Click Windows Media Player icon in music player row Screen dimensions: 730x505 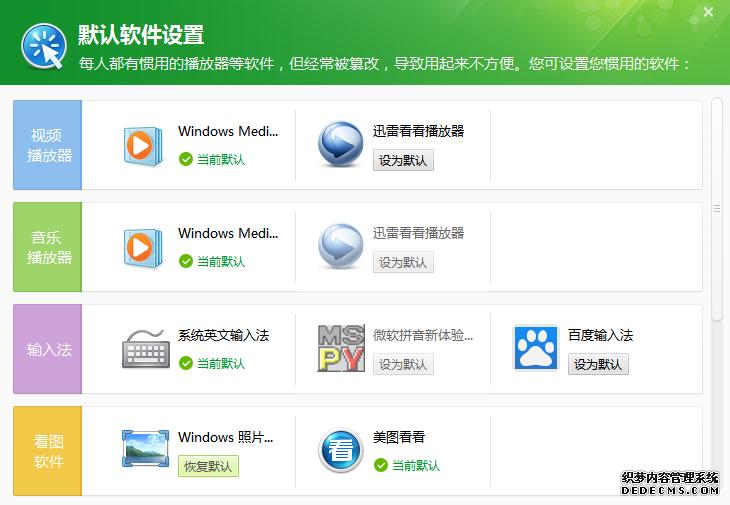[x=142, y=248]
